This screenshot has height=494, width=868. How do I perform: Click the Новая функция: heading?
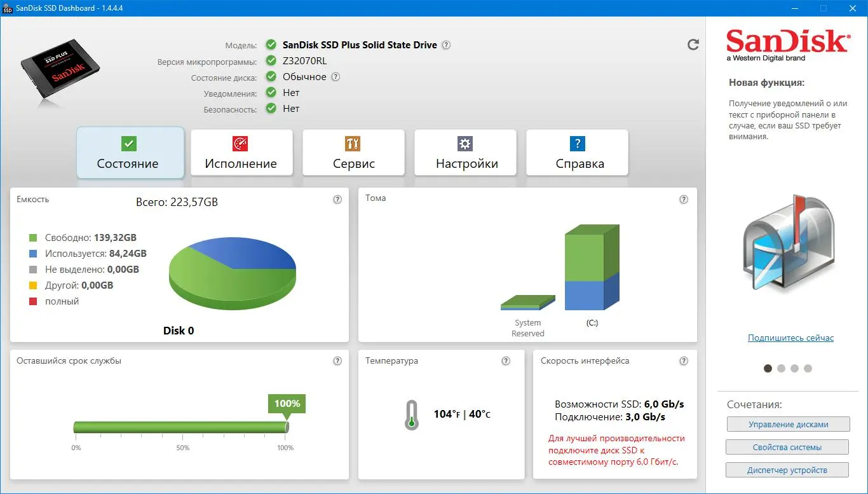[766, 83]
